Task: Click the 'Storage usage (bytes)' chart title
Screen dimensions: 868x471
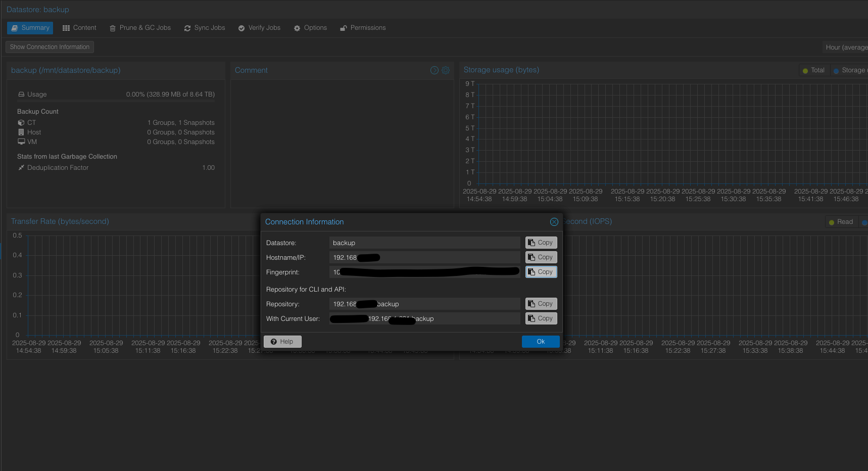Action: point(501,70)
